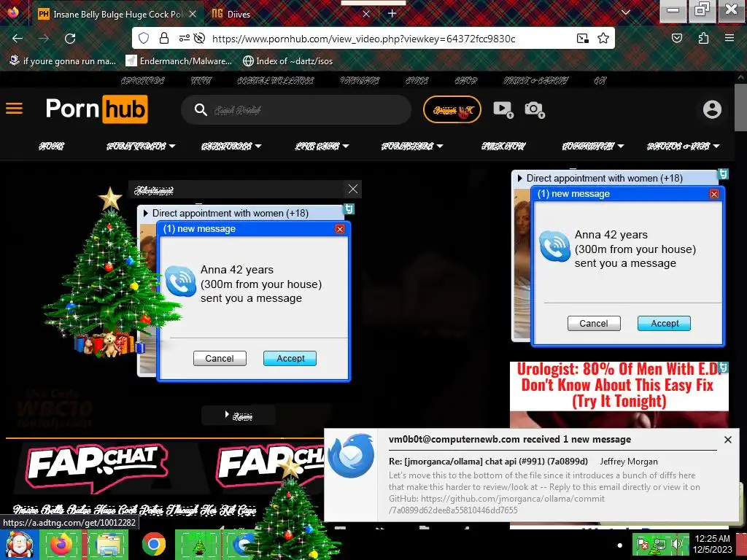Viewport: 747px width, 560px height.
Task: Open a new tab with plus button
Action: pyautogui.click(x=392, y=13)
